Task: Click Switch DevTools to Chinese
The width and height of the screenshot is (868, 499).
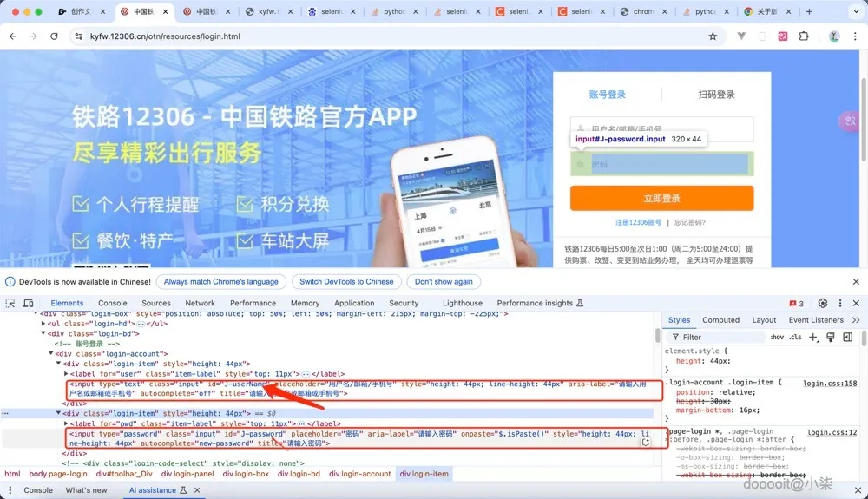Action: [x=346, y=281]
